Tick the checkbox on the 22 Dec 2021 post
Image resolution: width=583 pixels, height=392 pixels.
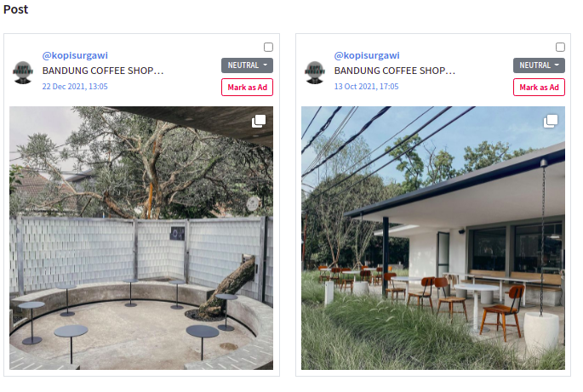pos(268,47)
